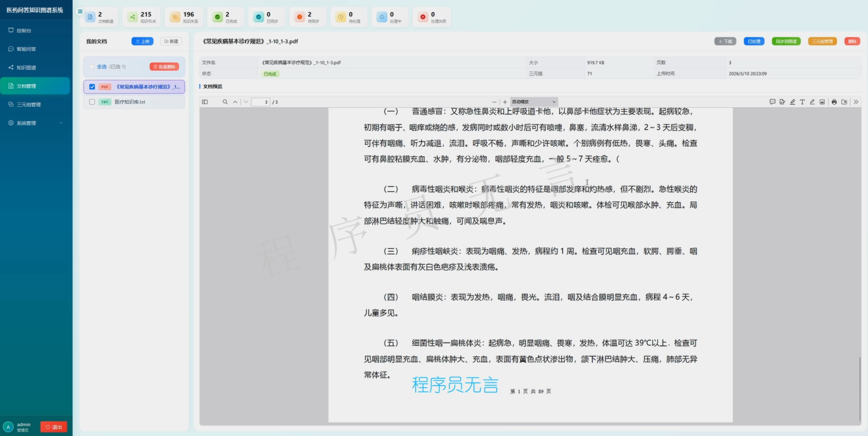This screenshot has height=436, width=868.
Task: Check the 医疗知识库.txt checkbox
Action: [x=92, y=102]
